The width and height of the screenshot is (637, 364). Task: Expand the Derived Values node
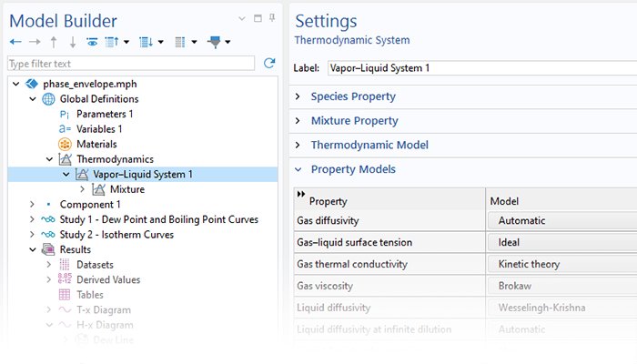pos(49,279)
